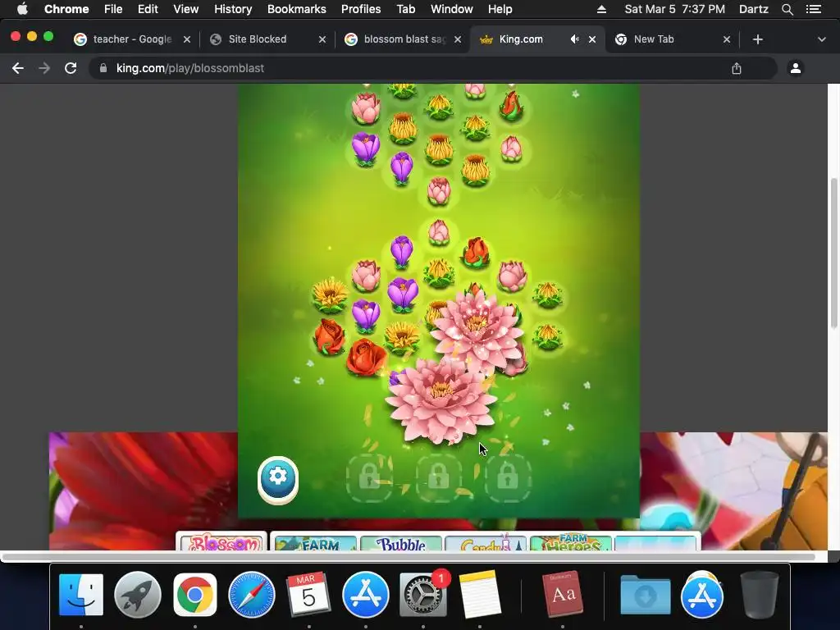Open Launchpad from the dock
Image resolution: width=840 pixels, height=630 pixels.
(x=138, y=595)
